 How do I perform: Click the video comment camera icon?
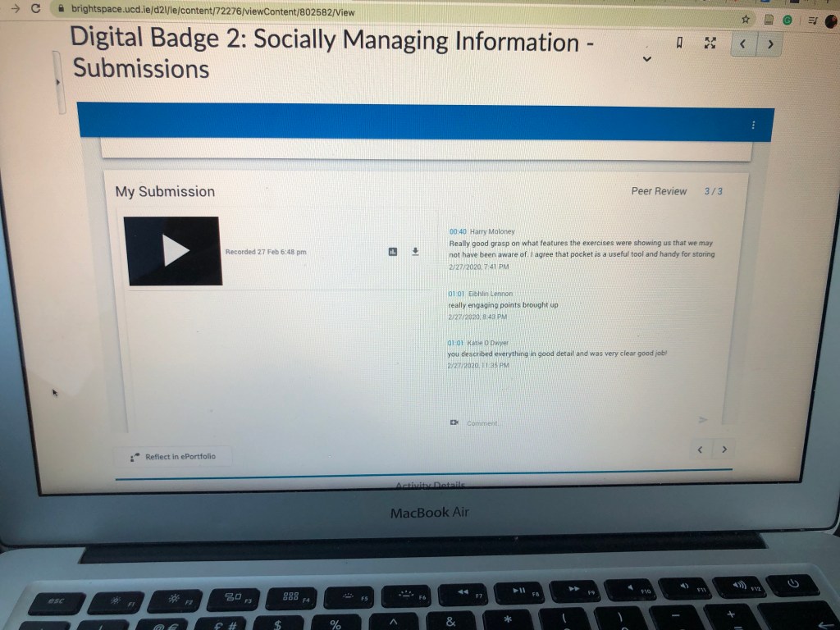(x=453, y=422)
